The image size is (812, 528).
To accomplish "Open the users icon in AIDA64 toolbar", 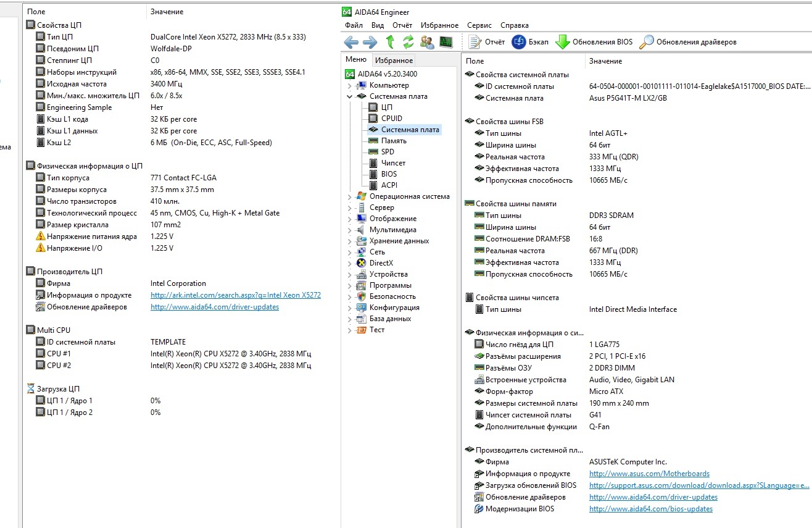I will tap(427, 42).
